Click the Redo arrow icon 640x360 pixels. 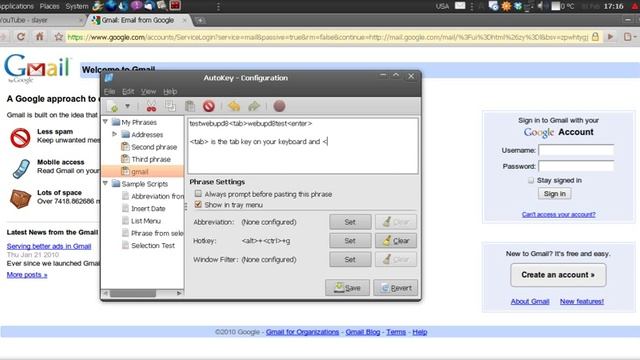[254, 107]
